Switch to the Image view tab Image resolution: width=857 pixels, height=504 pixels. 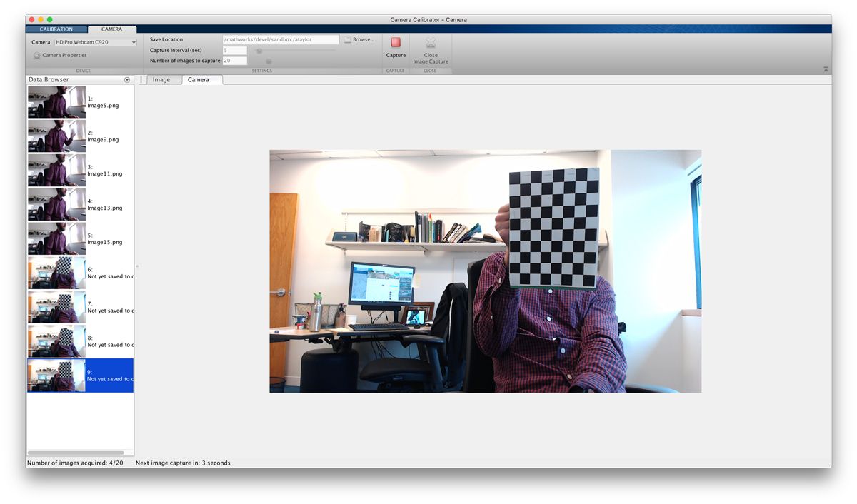[163, 80]
